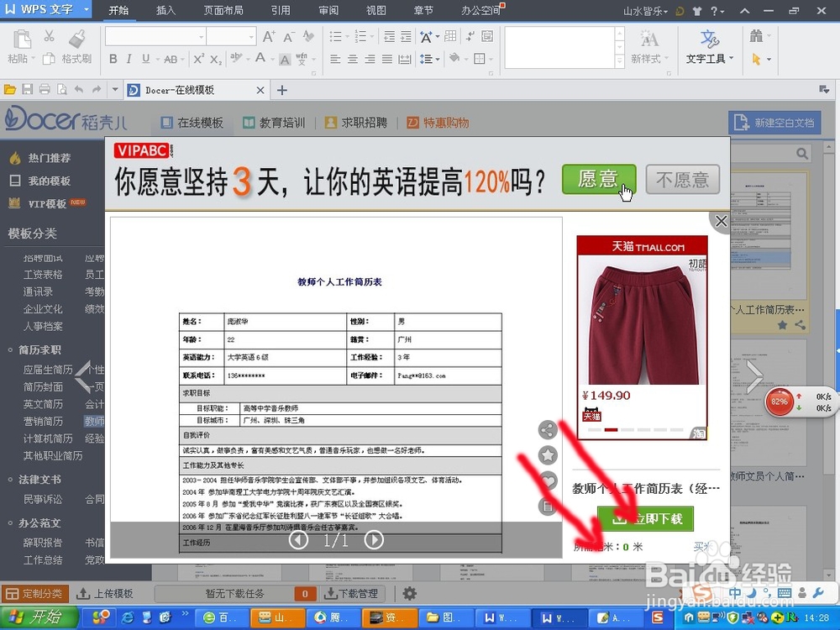Click the open folder icon in quick toolbar
This screenshot has height=630, width=840.
coord(10,90)
